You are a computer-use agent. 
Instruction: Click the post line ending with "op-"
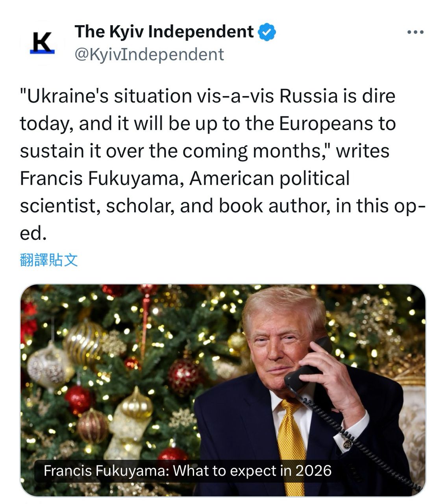coord(222,206)
